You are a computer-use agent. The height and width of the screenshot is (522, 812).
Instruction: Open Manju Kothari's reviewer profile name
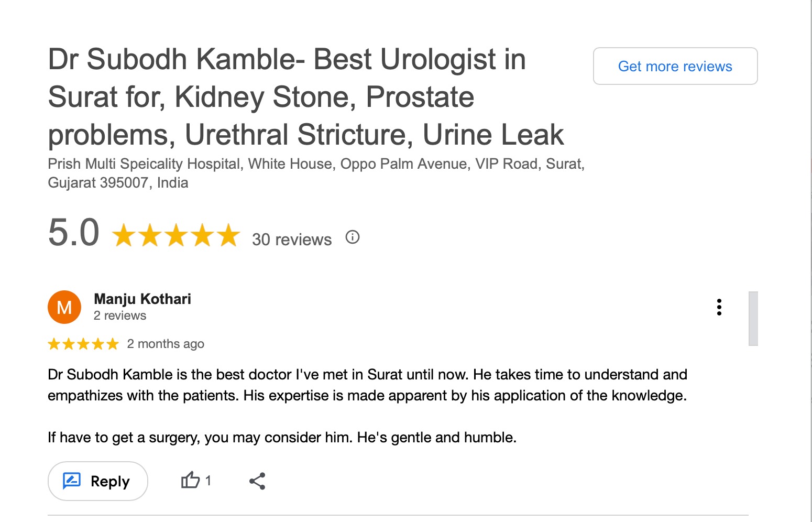click(142, 299)
